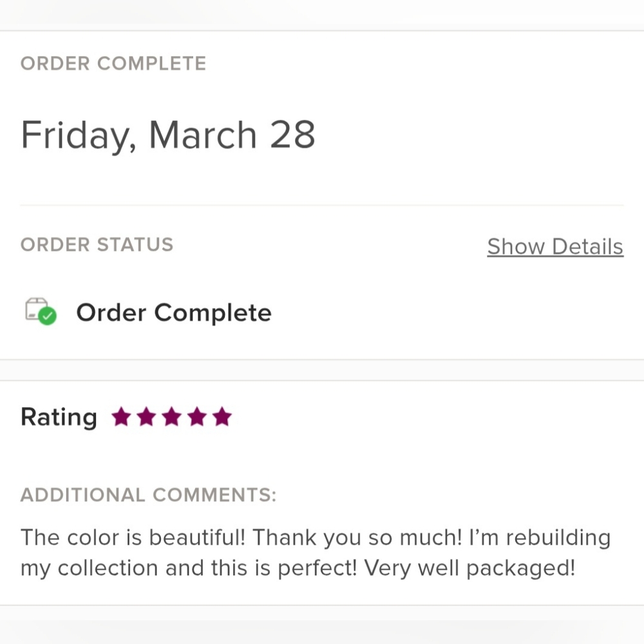The height and width of the screenshot is (644, 644).
Task: Click the ORDER COMPLETE section header
Action: point(113,64)
